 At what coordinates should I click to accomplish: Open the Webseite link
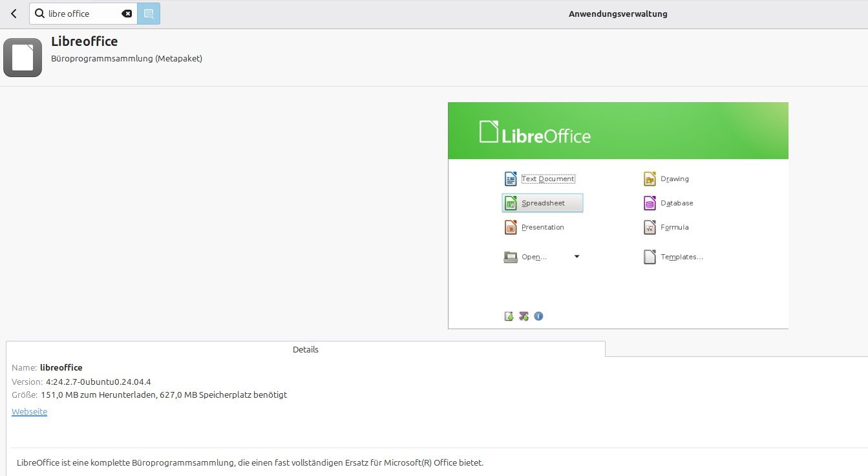point(29,412)
